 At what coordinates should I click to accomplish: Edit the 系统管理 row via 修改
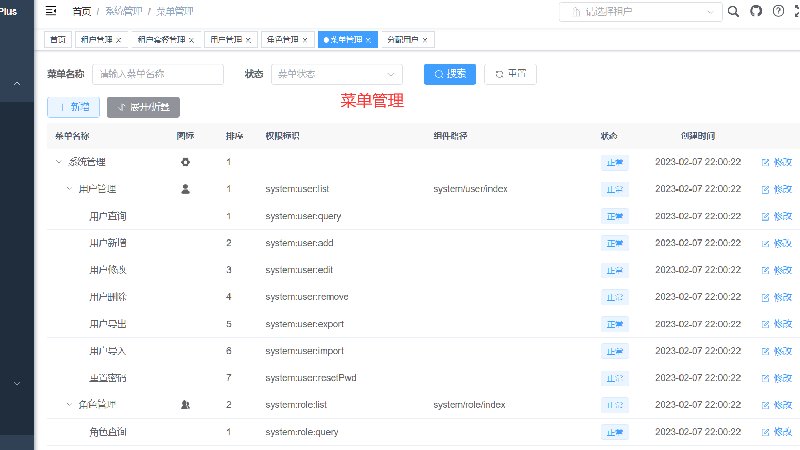pos(777,162)
